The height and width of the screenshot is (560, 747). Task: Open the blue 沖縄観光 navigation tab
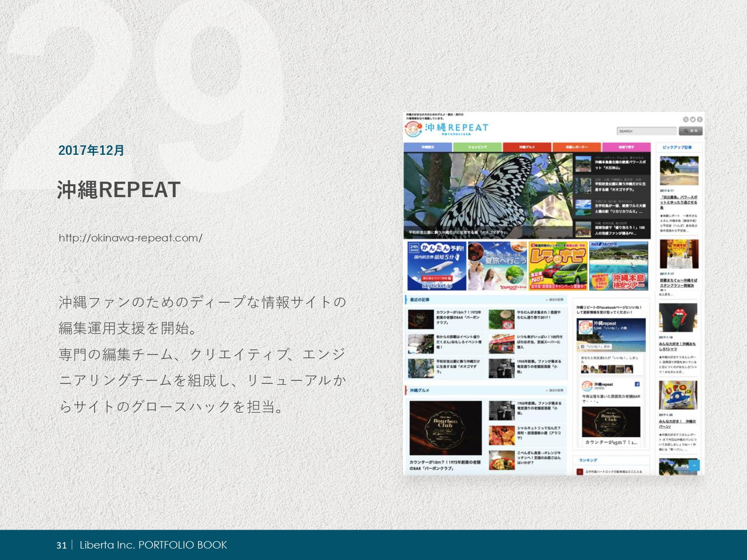[x=428, y=147]
